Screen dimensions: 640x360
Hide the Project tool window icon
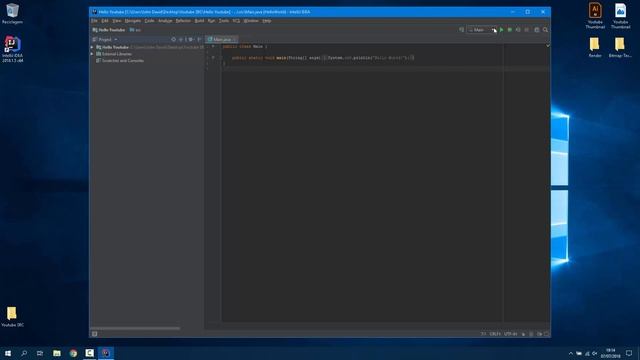199,40
